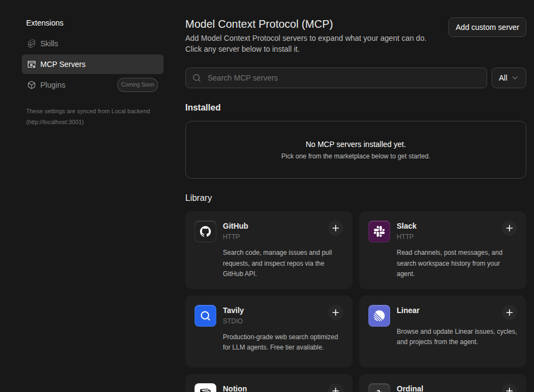The image size is (534, 392).
Task: Click the Tavily search logo
Action: tap(205, 316)
